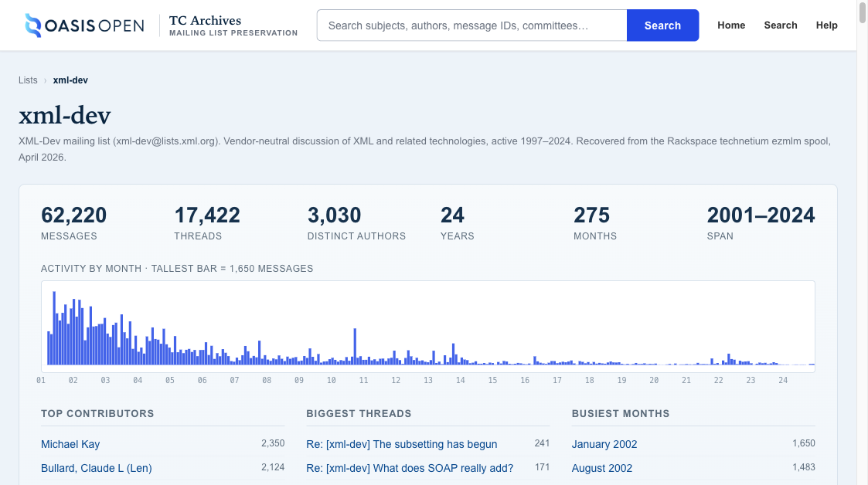The height and width of the screenshot is (485, 868).
Task: Open the Search nav item
Action: point(781,25)
